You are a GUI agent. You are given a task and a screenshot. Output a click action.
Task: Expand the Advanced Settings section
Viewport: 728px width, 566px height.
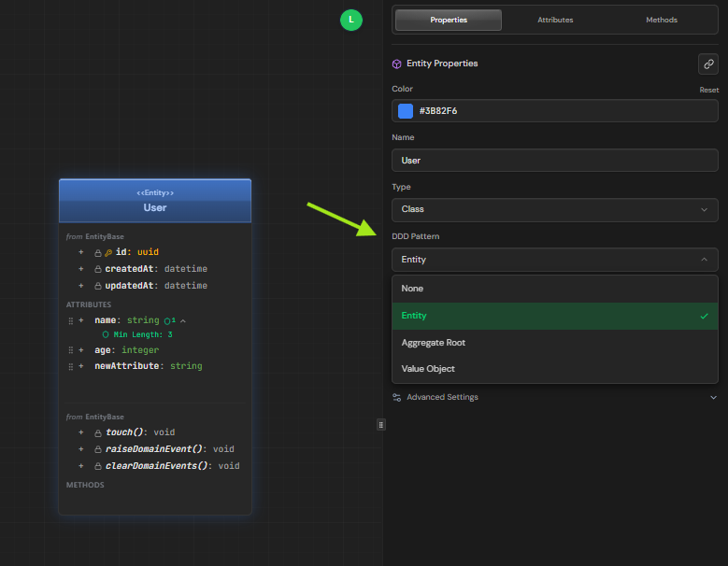[554, 397]
